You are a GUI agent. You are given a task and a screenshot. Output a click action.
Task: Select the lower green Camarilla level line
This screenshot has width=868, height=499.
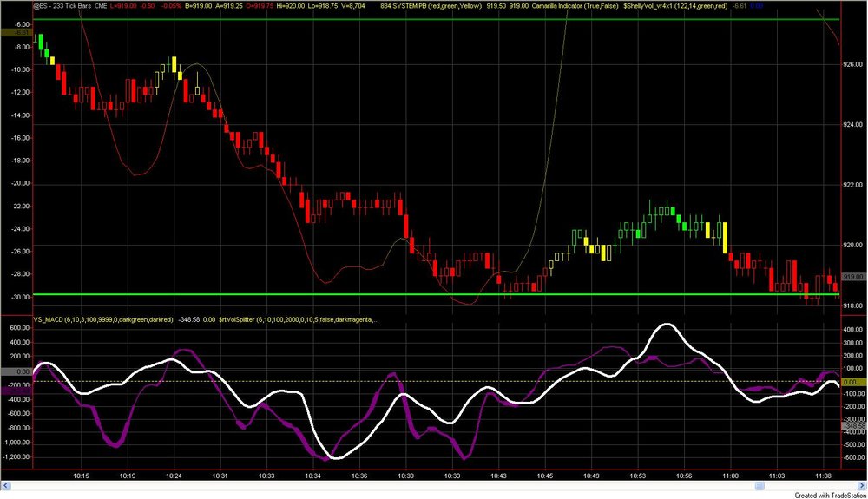[437, 294]
